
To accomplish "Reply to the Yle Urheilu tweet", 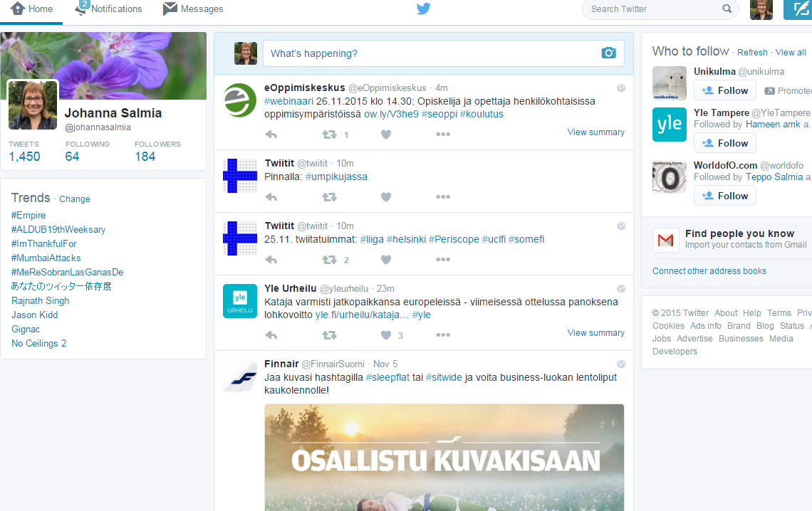I will pyautogui.click(x=271, y=335).
